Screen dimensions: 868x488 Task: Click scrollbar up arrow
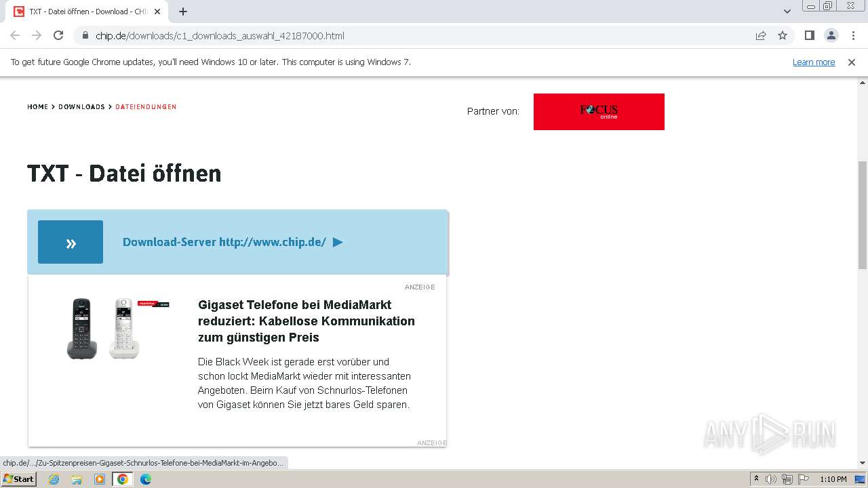point(863,83)
